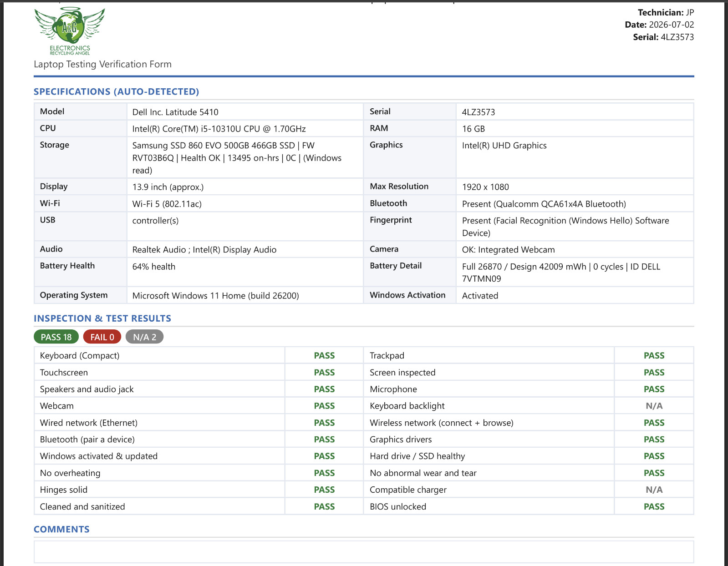This screenshot has height=566, width=728.
Task: Click the red FAIL 0 badge
Action: [x=102, y=337]
